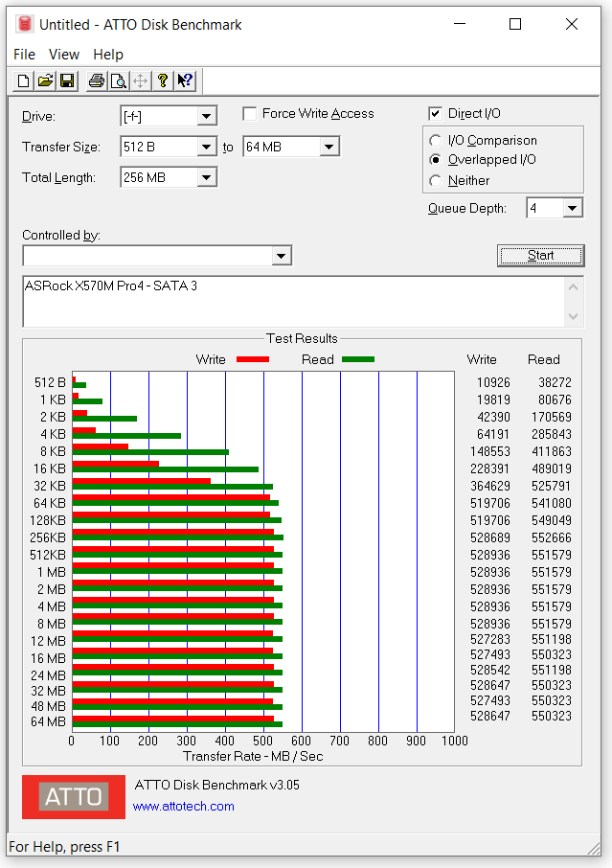The width and height of the screenshot is (612, 868).
Task: Open the View menu
Action: click(64, 55)
